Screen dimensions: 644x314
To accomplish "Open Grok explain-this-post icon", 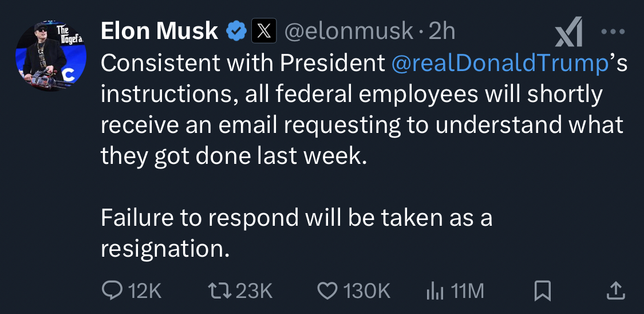I will [x=569, y=33].
